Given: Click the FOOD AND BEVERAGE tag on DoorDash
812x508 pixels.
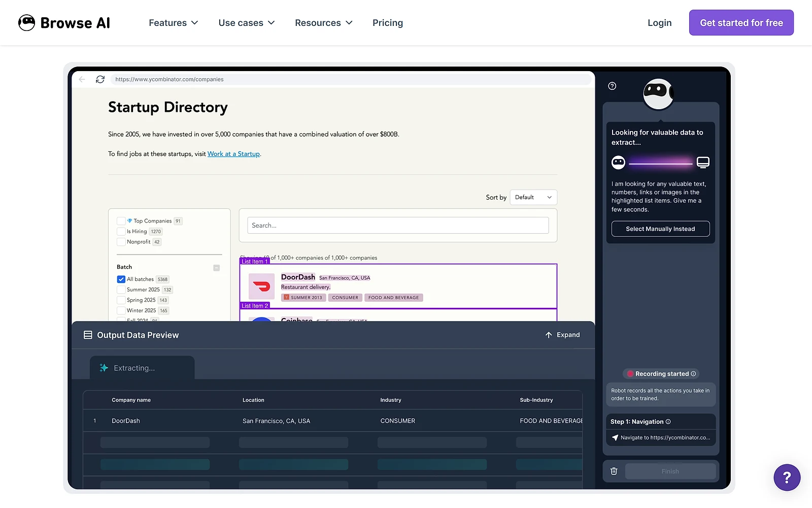Looking at the screenshot, I should [394, 298].
